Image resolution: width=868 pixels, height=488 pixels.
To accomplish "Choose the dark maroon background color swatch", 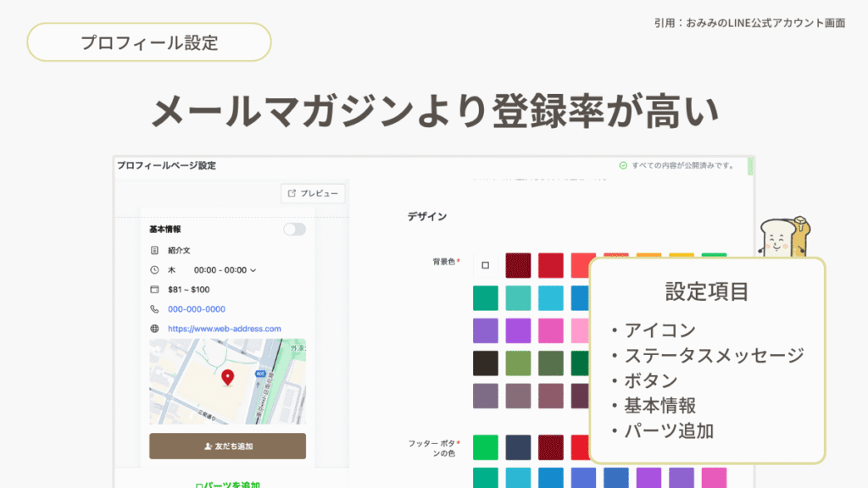I will pos(518,265).
